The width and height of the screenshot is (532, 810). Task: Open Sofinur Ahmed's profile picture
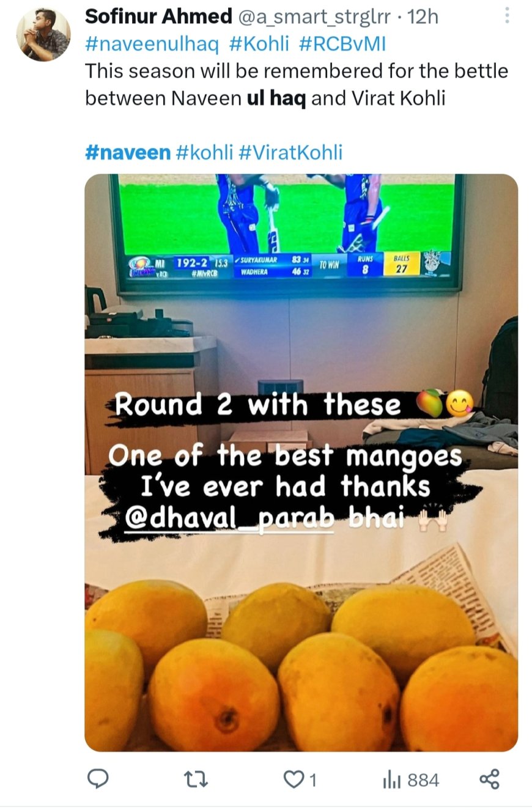point(43,34)
